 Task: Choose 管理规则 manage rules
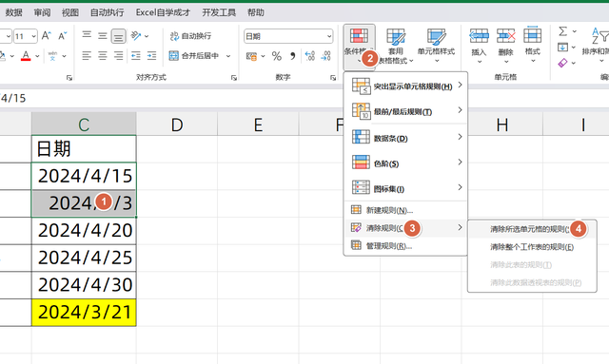pyautogui.click(x=405, y=245)
